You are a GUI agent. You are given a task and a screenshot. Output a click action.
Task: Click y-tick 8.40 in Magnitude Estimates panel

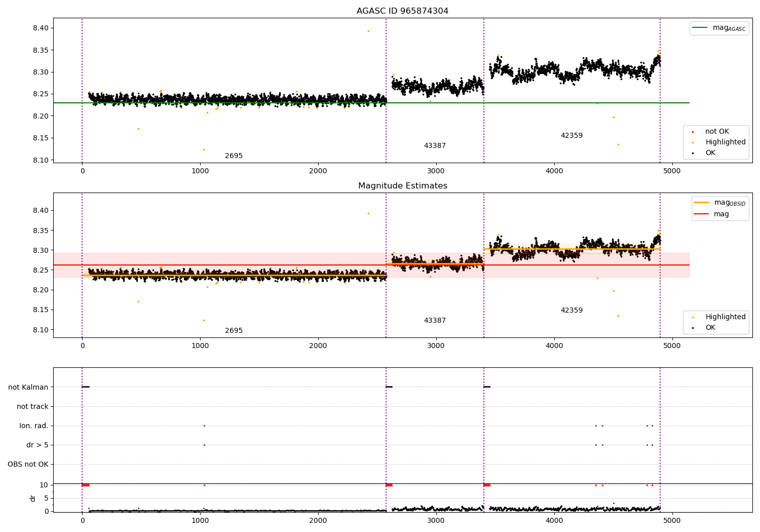(x=41, y=211)
